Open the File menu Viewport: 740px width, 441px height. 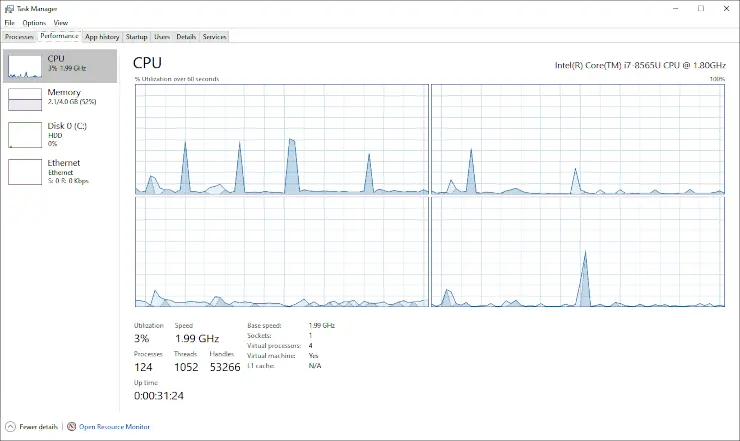click(x=9, y=22)
